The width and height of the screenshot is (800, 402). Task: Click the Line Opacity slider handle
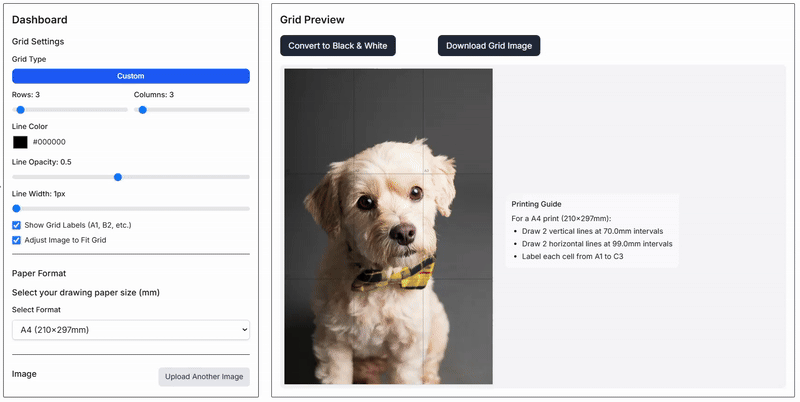pyautogui.click(x=118, y=177)
